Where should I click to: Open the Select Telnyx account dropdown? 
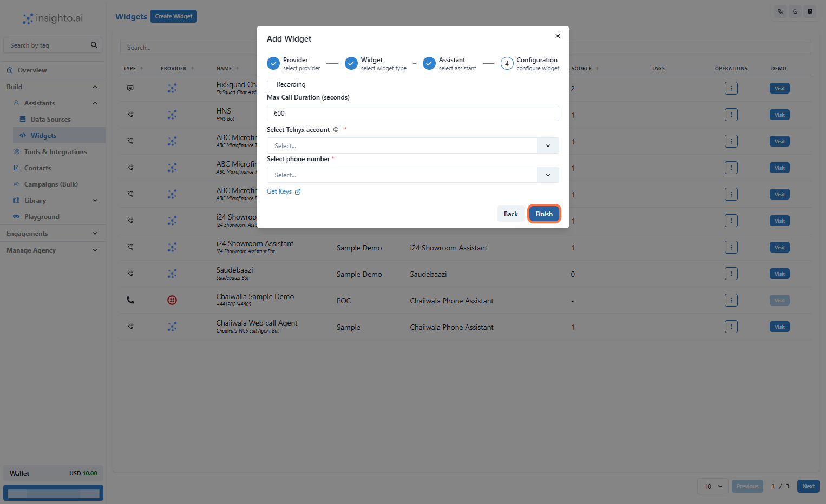[x=412, y=145]
